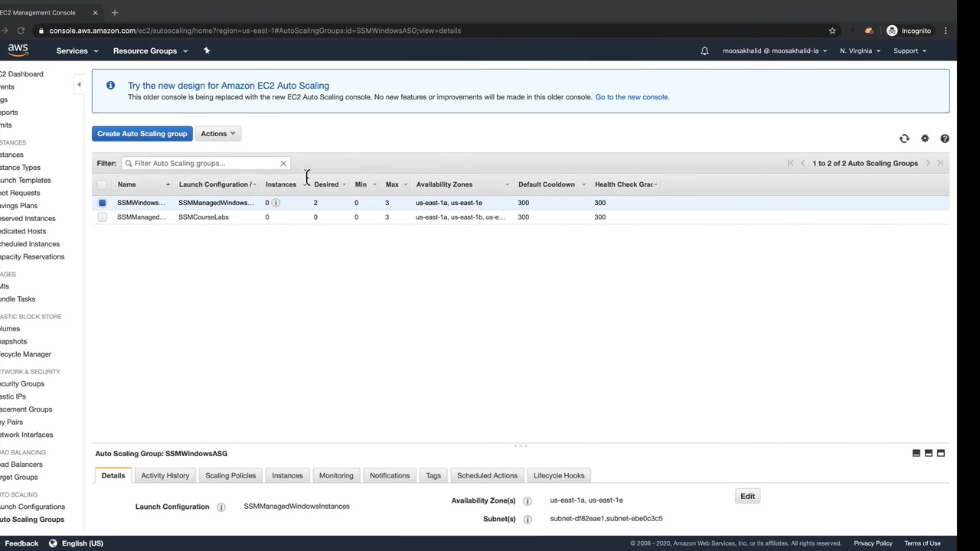Click the globe language icon in footer
The height and width of the screenshot is (551, 980).
click(53, 543)
